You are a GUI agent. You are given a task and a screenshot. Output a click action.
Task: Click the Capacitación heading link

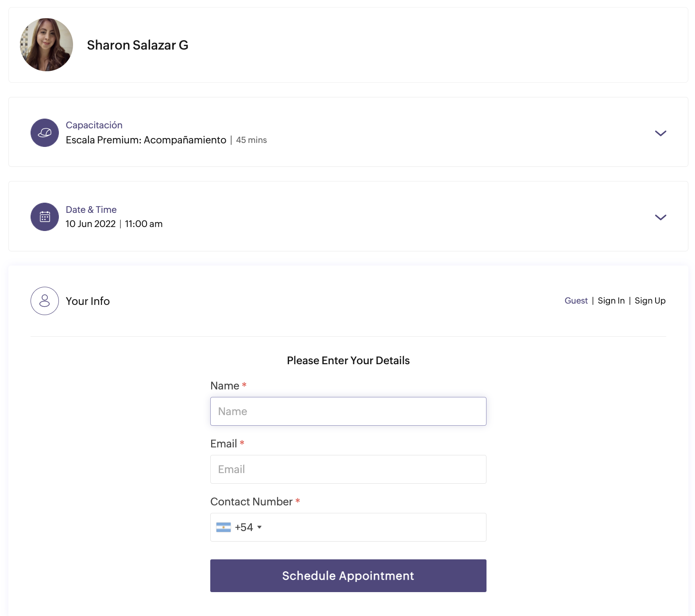click(x=94, y=125)
